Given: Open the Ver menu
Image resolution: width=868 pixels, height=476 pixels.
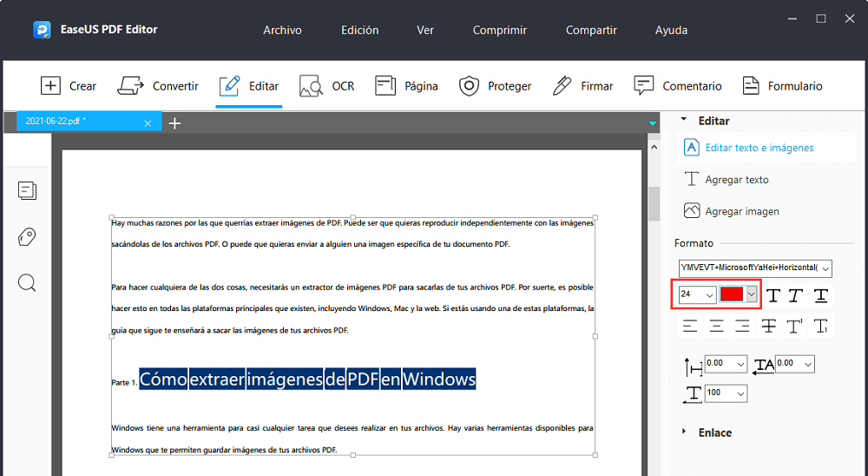Looking at the screenshot, I should coord(425,30).
